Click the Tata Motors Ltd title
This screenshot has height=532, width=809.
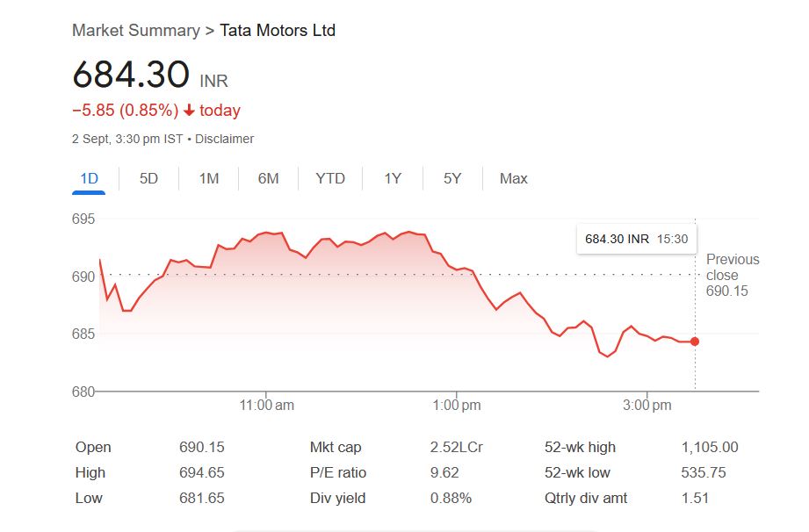coord(278,31)
